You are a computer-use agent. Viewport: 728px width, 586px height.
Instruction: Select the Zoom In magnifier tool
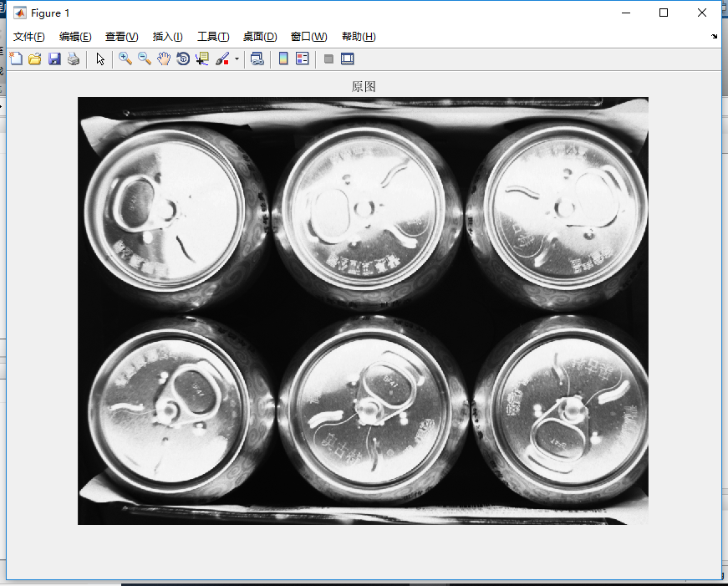[125, 59]
